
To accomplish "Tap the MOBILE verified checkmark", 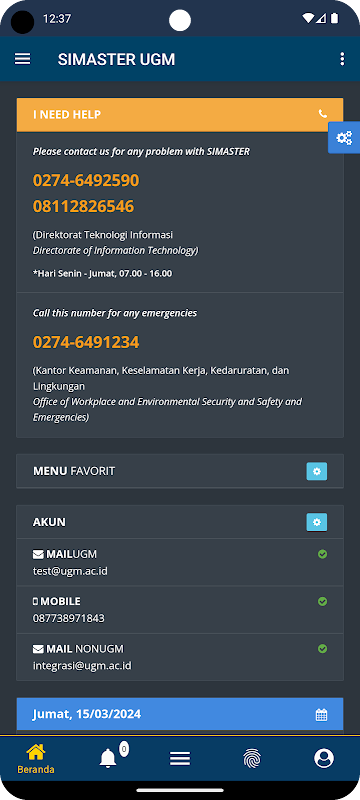I will [x=322, y=602].
